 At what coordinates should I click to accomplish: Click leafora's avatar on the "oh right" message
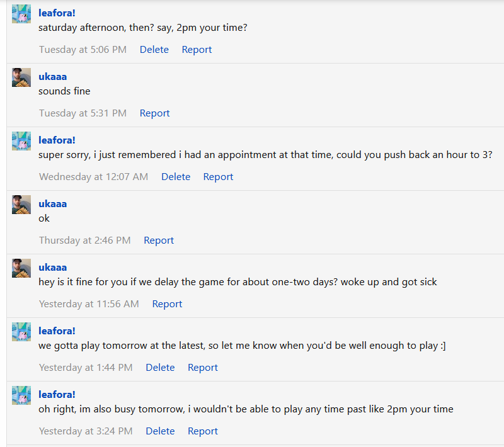pyautogui.click(x=21, y=395)
